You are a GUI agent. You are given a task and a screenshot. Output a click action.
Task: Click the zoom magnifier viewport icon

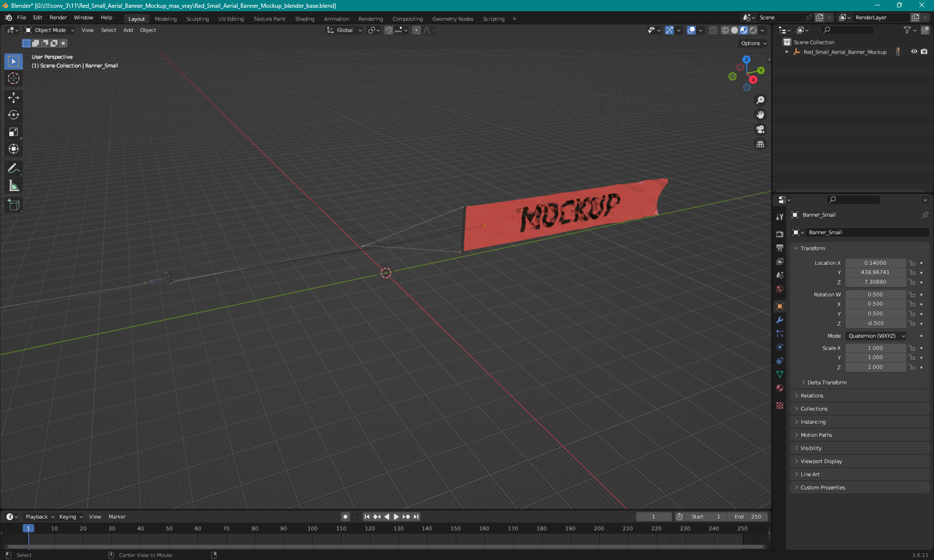[x=760, y=100]
